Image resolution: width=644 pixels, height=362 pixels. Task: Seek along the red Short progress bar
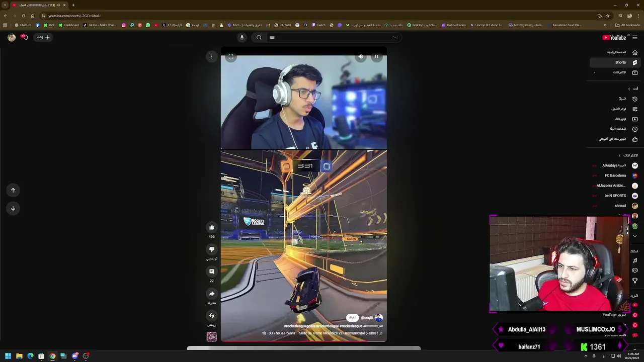[304, 341]
